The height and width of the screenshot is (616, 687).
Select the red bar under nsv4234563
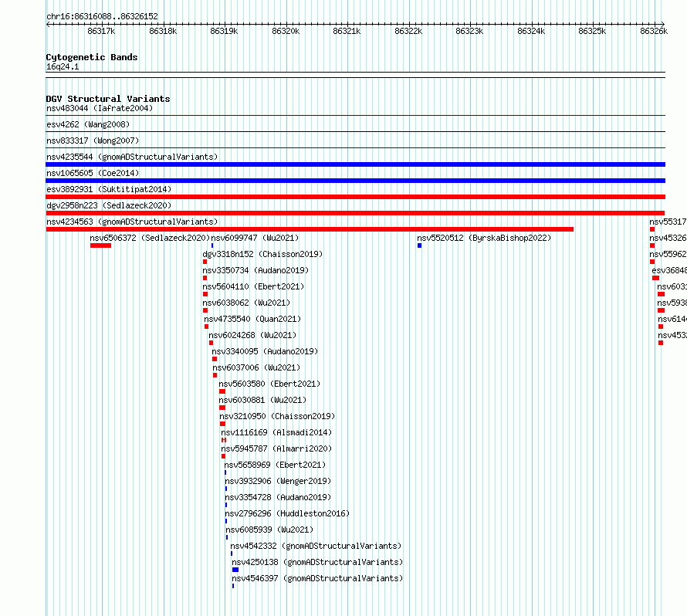(310, 229)
